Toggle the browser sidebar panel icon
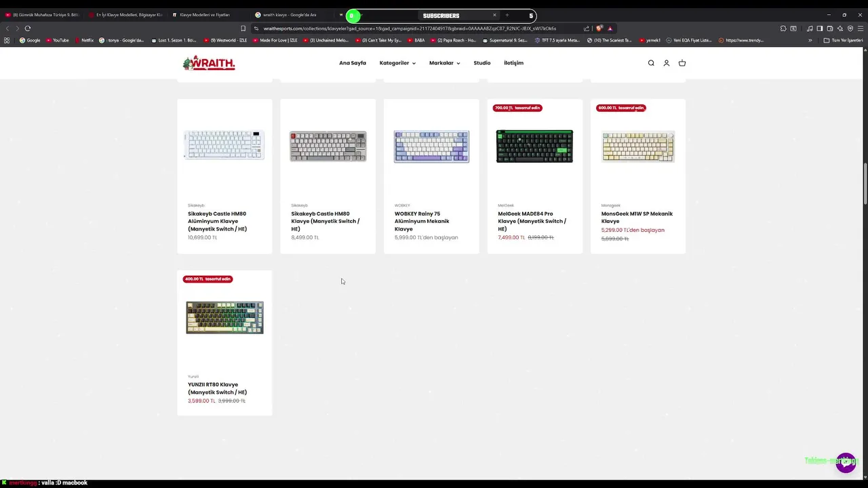 point(819,28)
